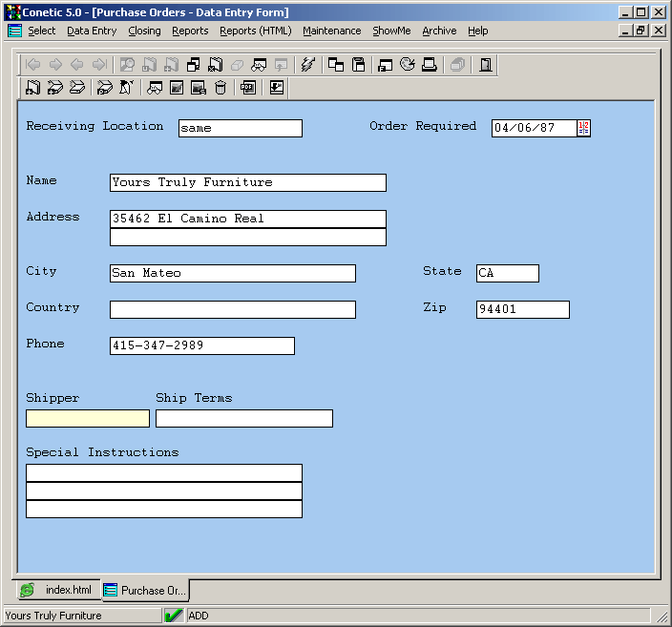
Task: Click the empty Country input field
Action: pyautogui.click(x=233, y=310)
